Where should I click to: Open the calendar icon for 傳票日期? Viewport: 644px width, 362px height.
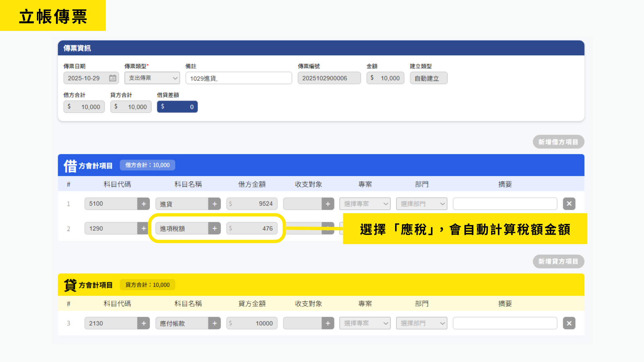(x=113, y=78)
